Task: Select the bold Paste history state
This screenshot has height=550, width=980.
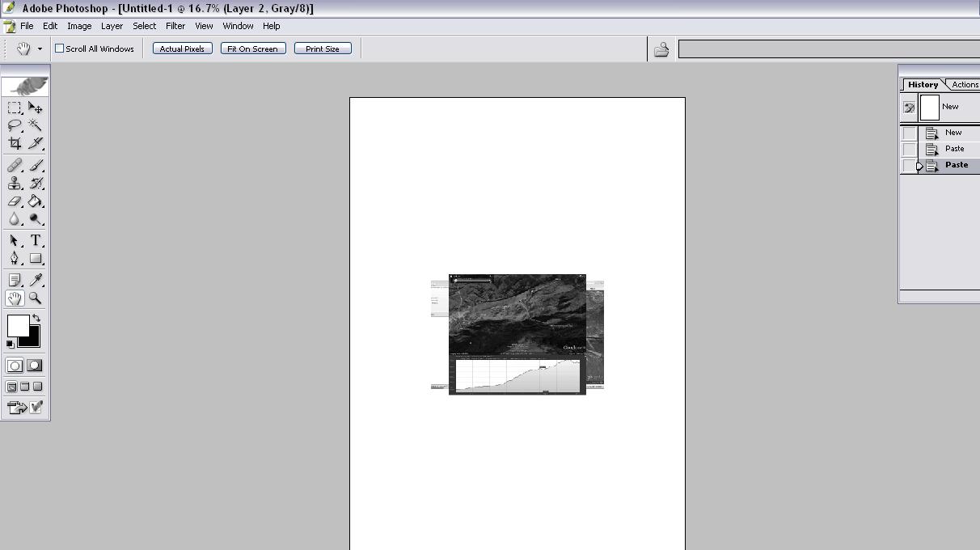Action: pos(950,165)
